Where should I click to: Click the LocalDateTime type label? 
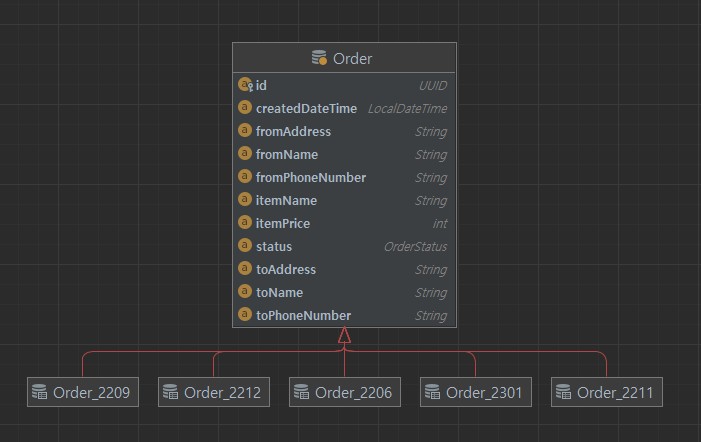pyautogui.click(x=407, y=108)
